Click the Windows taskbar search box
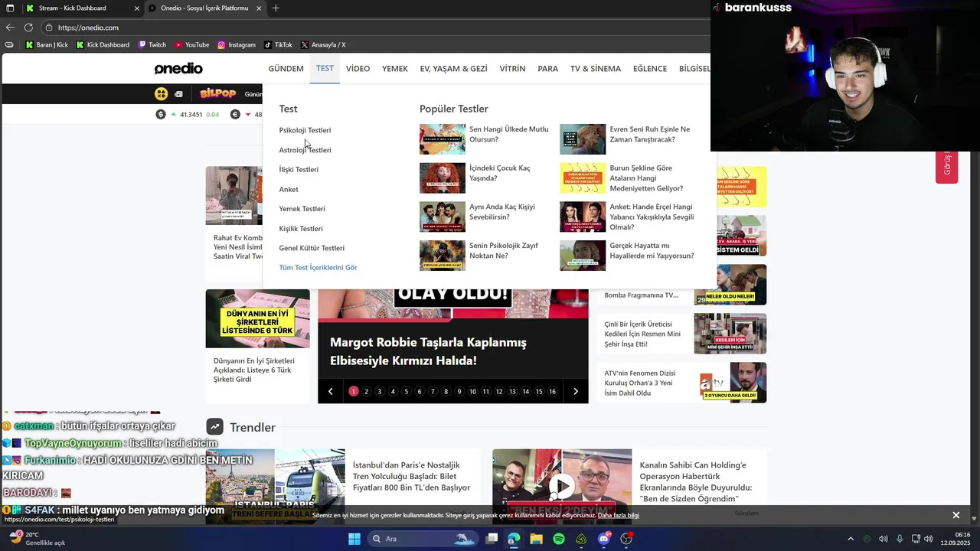 [423, 539]
